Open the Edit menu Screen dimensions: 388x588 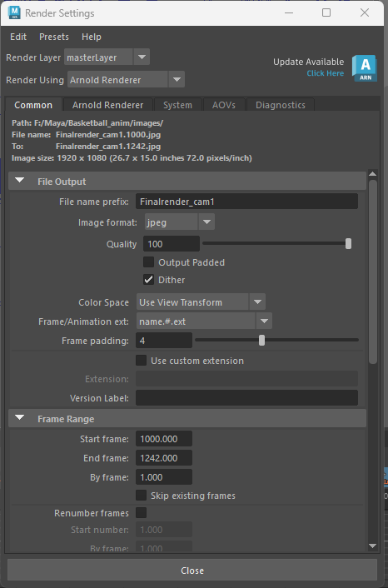click(18, 37)
